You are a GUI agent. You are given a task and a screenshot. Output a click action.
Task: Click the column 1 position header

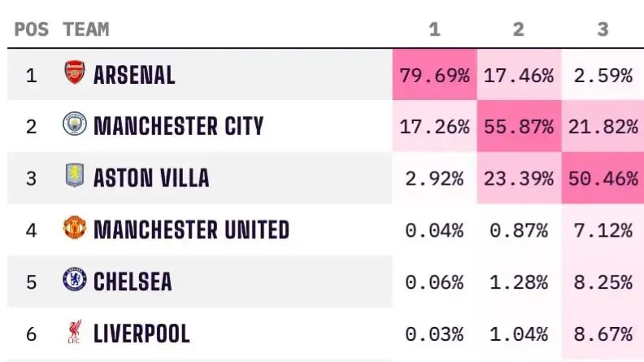(434, 29)
